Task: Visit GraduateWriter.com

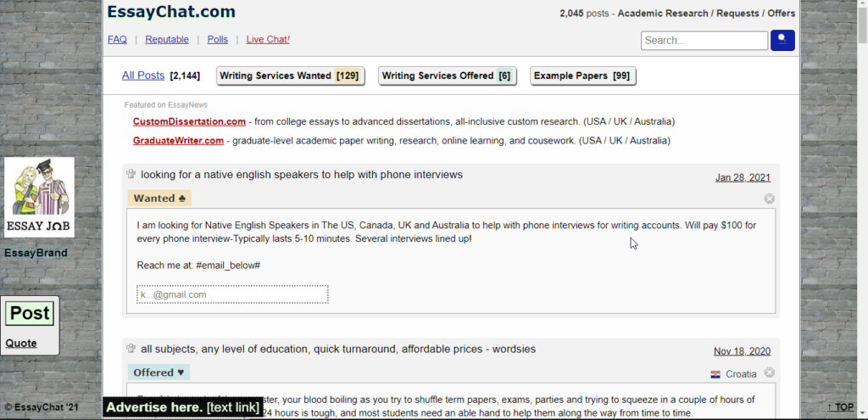Action: [x=178, y=141]
